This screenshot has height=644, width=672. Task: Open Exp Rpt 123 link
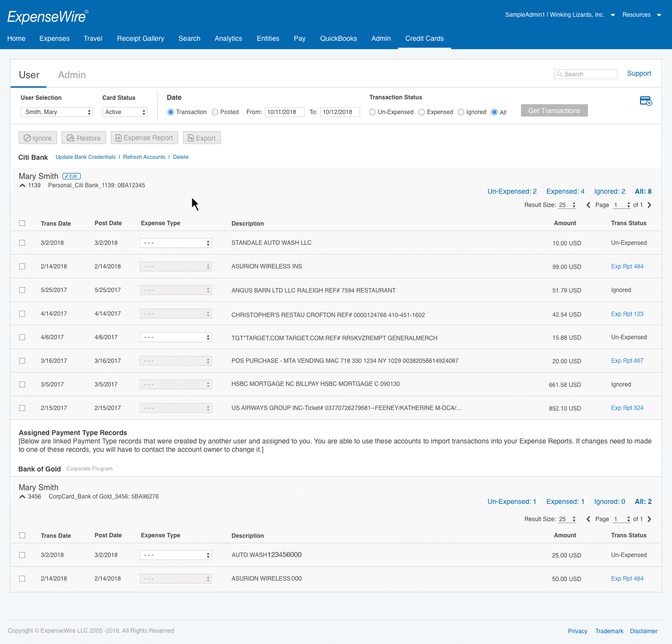point(627,314)
